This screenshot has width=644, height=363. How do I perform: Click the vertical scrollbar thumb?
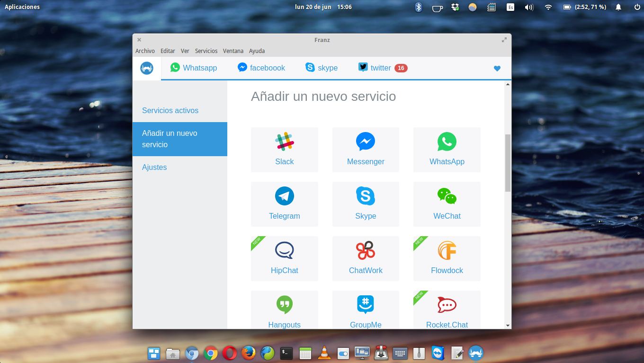pos(508,163)
